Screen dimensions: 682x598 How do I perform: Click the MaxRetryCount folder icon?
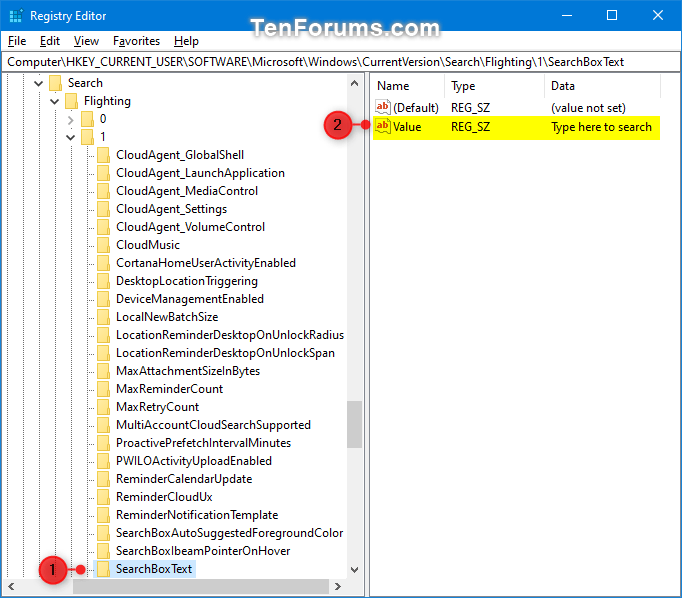(104, 407)
